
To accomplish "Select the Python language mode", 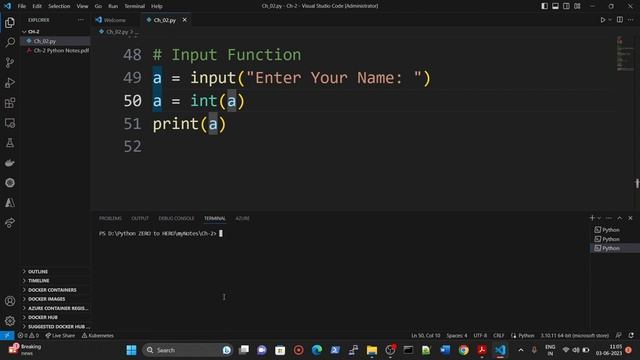I will click(526, 336).
